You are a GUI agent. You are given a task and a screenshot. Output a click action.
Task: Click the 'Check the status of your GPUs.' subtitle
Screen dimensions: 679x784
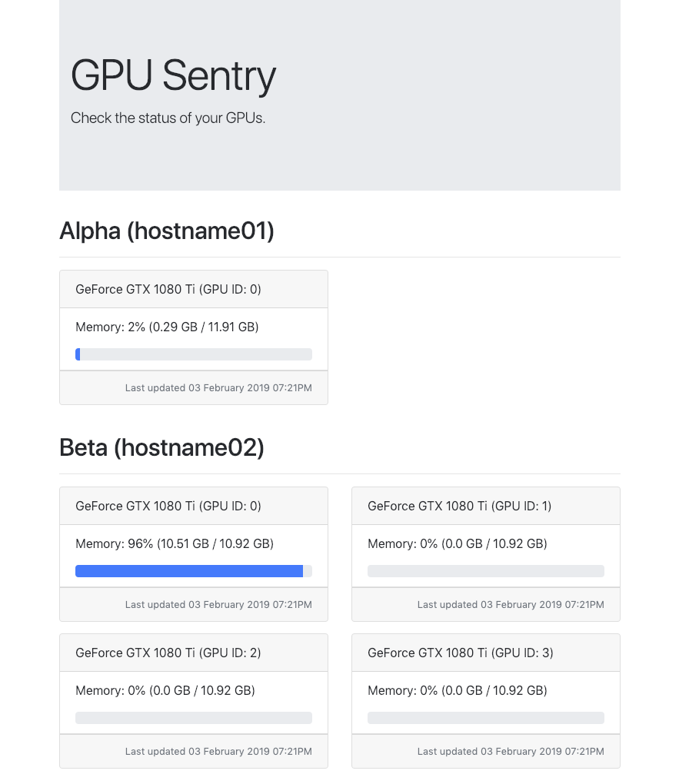[168, 118]
